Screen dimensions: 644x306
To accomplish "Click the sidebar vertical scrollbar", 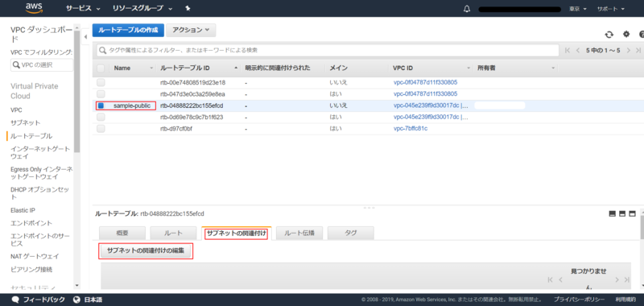I will (77, 93).
